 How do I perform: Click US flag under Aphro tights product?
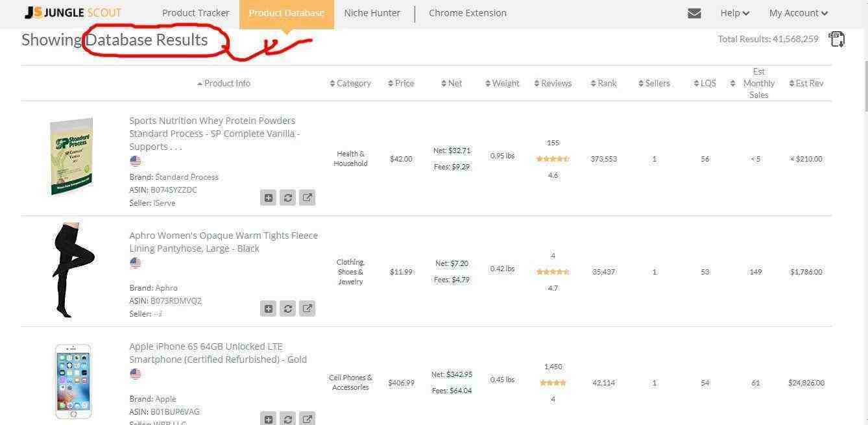pyautogui.click(x=135, y=263)
